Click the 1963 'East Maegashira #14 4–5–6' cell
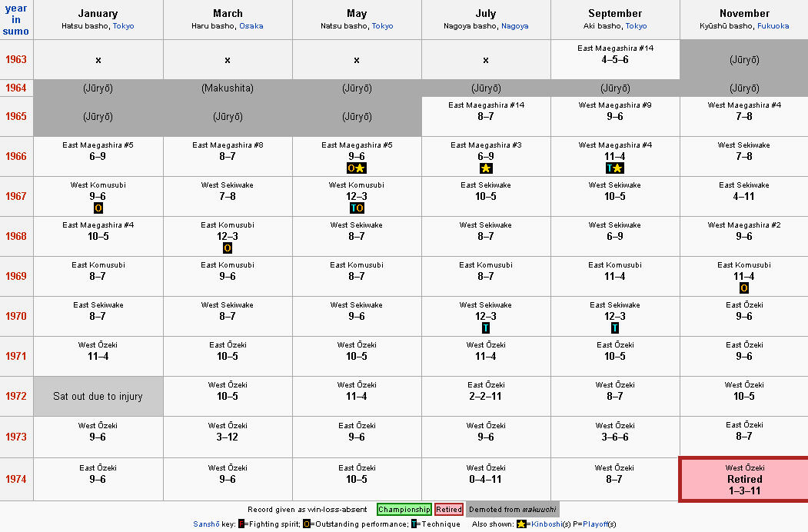 pyautogui.click(x=615, y=59)
